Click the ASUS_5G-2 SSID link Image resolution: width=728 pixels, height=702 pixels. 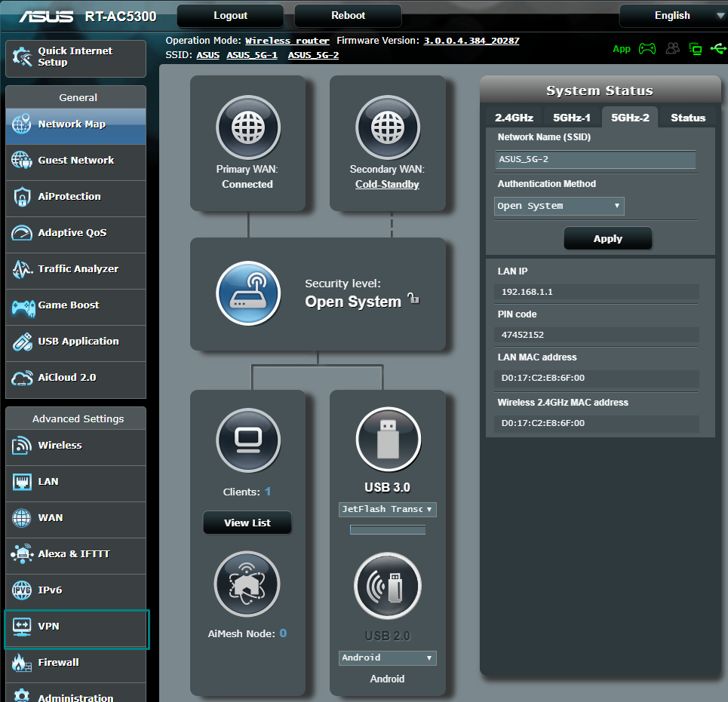(x=313, y=55)
